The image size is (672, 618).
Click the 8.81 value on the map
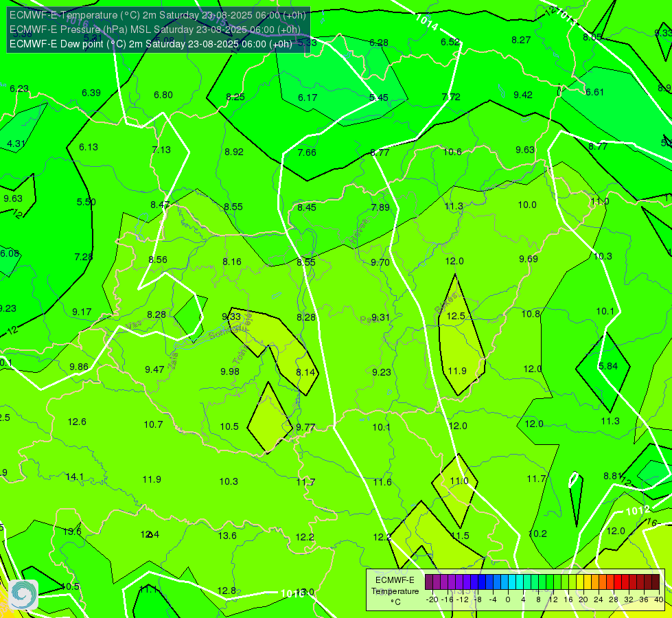coord(612,476)
